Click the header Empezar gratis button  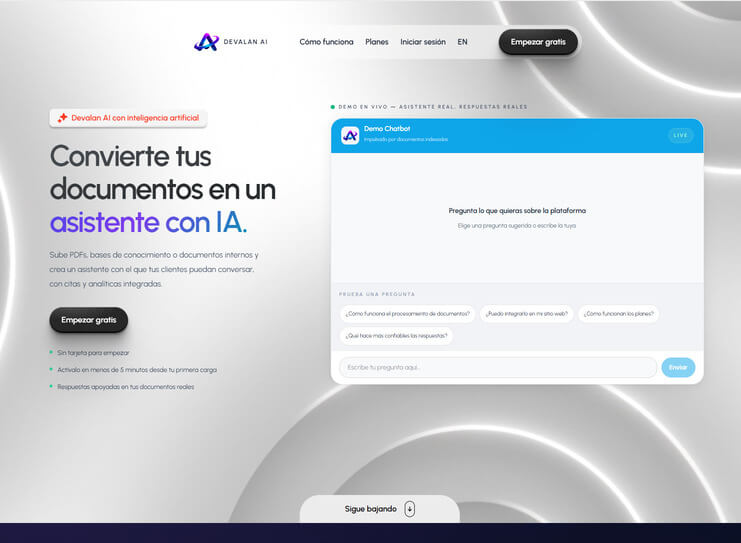coord(538,42)
